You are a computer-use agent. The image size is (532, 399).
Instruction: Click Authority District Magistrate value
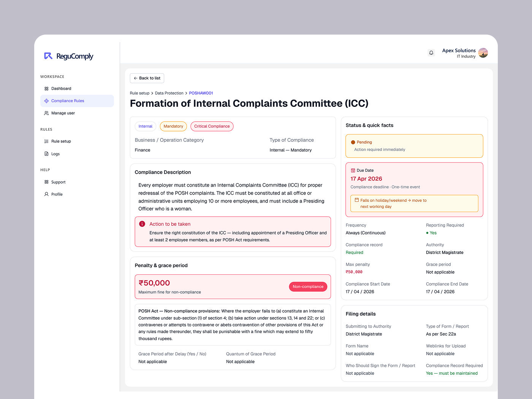pyautogui.click(x=445, y=252)
